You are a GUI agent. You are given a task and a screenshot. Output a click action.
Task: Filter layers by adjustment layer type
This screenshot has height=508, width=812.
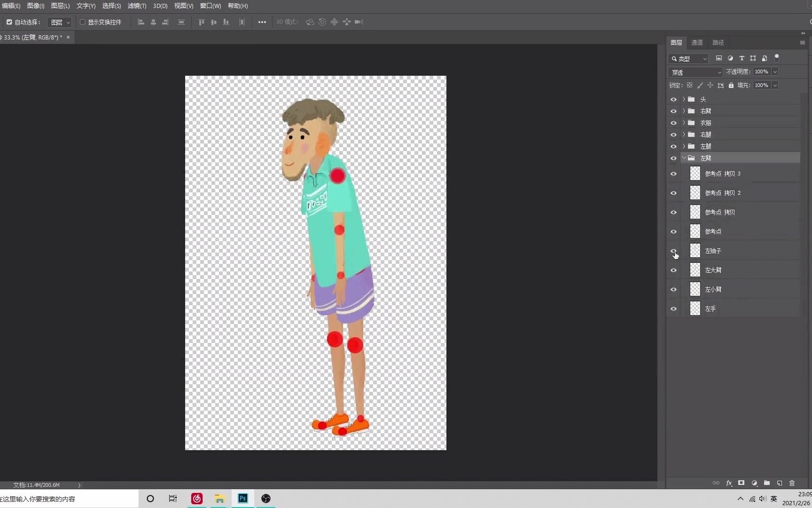coord(730,58)
